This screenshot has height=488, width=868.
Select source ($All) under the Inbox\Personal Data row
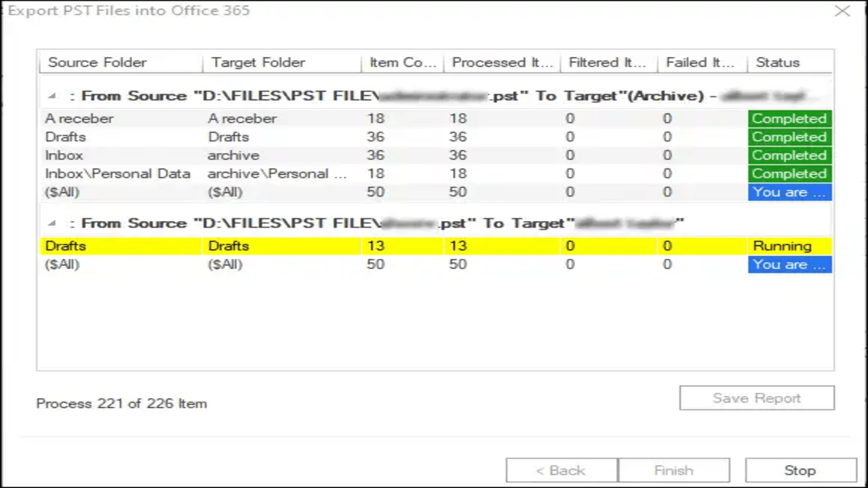(x=62, y=192)
